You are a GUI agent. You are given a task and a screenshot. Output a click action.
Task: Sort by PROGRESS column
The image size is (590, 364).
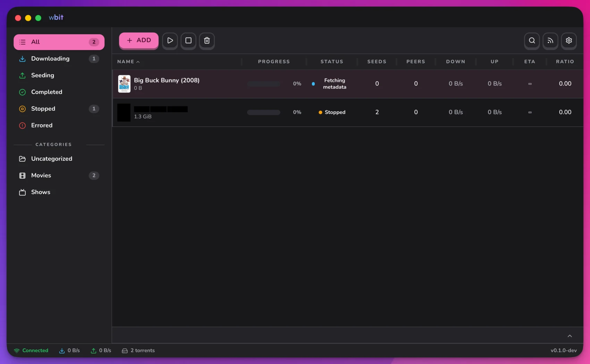pyautogui.click(x=274, y=62)
